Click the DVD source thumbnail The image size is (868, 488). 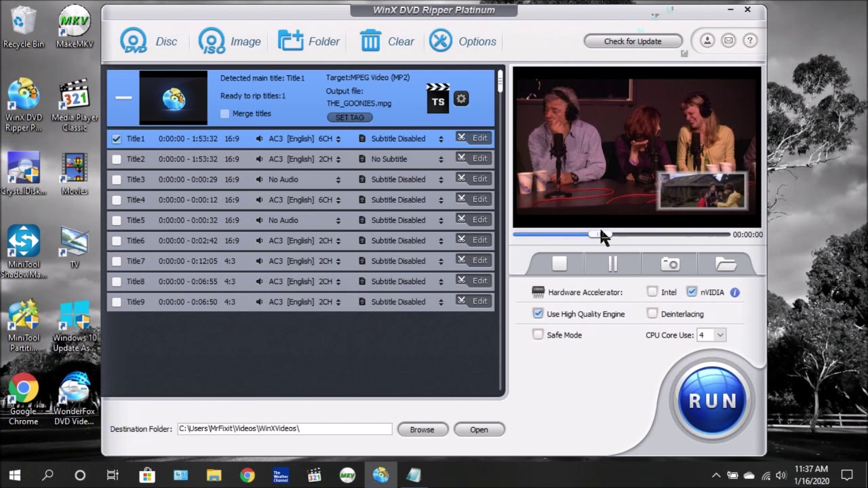173,98
